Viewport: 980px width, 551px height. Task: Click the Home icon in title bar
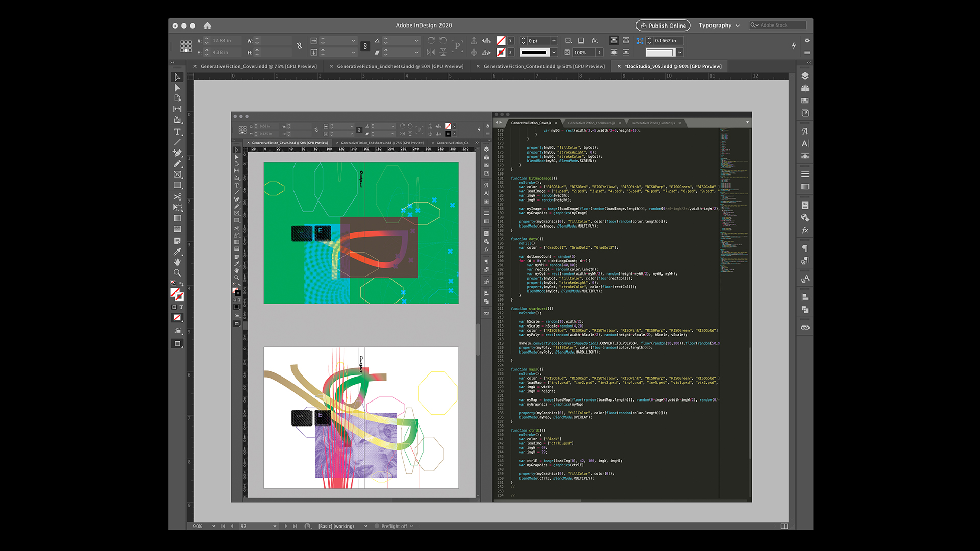pos(207,26)
